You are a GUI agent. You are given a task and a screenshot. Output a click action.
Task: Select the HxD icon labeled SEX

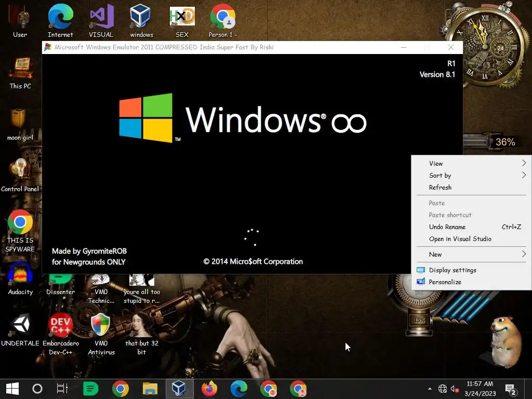point(182,21)
